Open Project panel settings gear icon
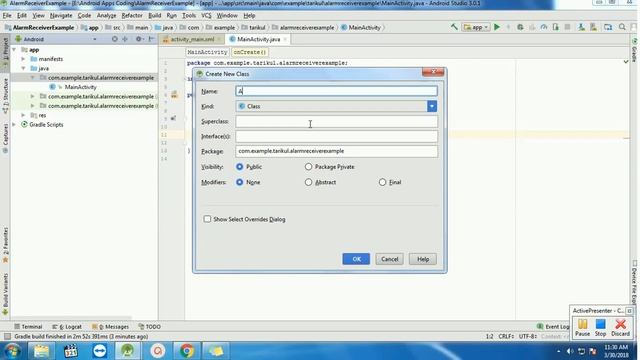The image size is (640, 360). pyautogui.click(x=139, y=39)
